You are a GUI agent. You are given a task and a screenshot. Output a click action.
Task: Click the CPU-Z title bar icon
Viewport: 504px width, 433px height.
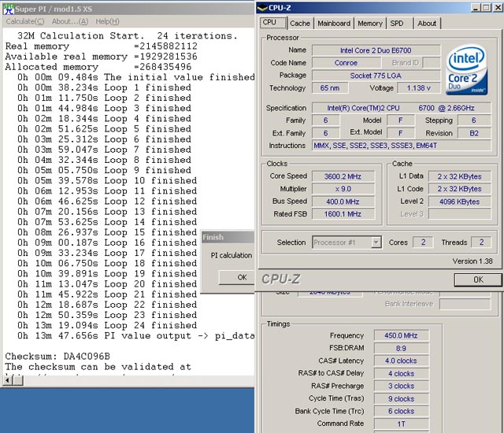click(262, 8)
